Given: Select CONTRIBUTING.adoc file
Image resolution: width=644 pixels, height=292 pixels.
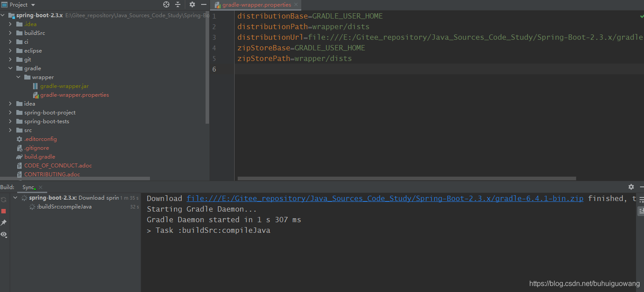Looking at the screenshot, I should pyautogui.click(x=52, y=174).
